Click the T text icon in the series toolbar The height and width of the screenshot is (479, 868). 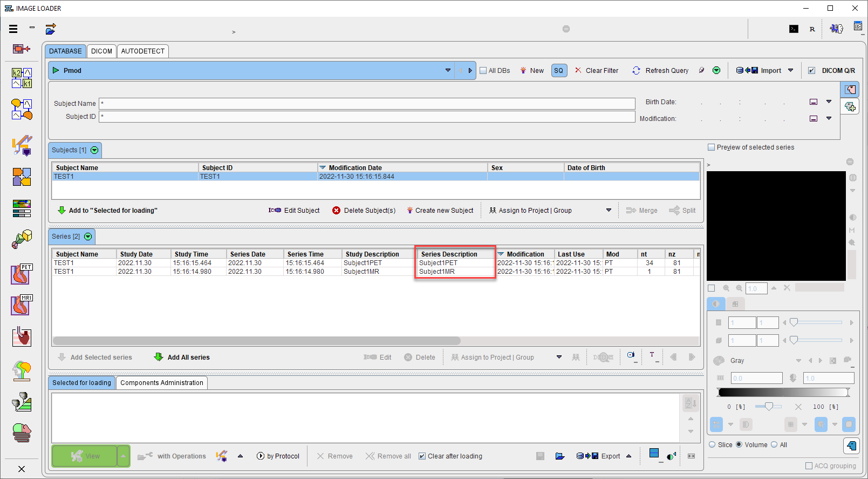coord(652,355)
